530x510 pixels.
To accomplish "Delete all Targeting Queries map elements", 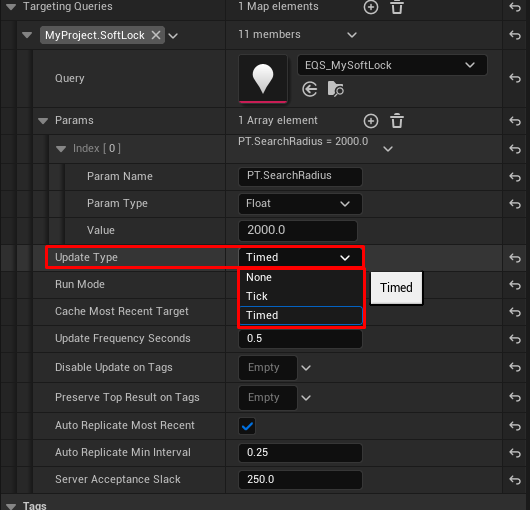I will [x=397, y=7].
